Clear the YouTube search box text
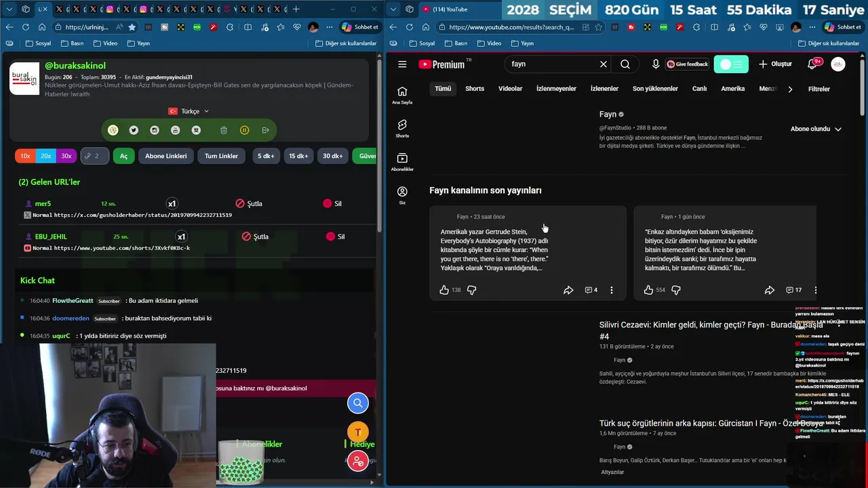Screen dimensions: 868x488 point(603,64)
